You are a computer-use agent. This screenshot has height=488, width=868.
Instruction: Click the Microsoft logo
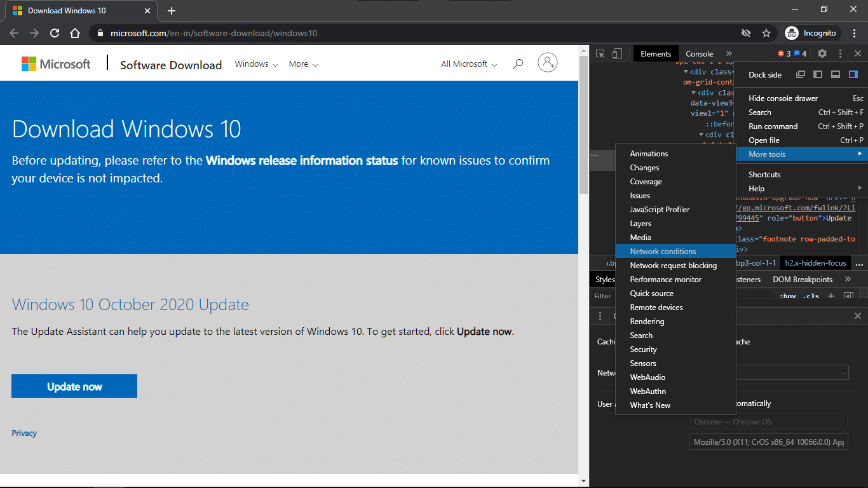tap(56, 64)
